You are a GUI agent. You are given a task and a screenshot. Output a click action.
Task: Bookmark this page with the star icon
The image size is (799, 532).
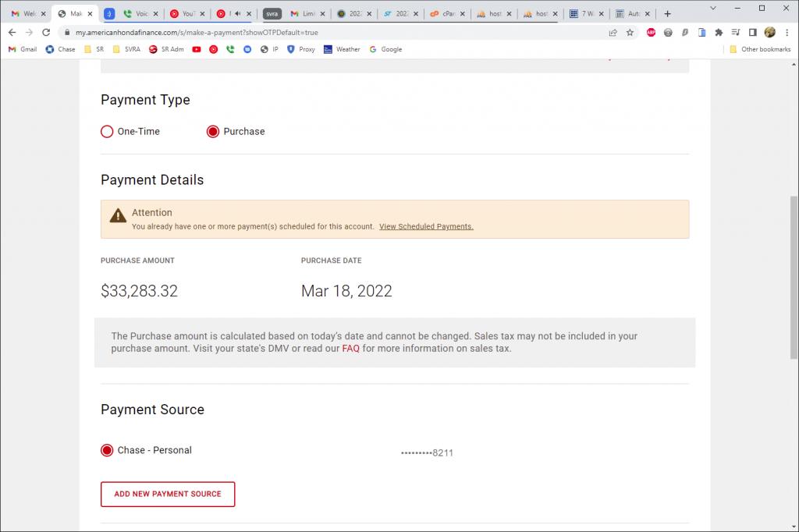(630, 33)
